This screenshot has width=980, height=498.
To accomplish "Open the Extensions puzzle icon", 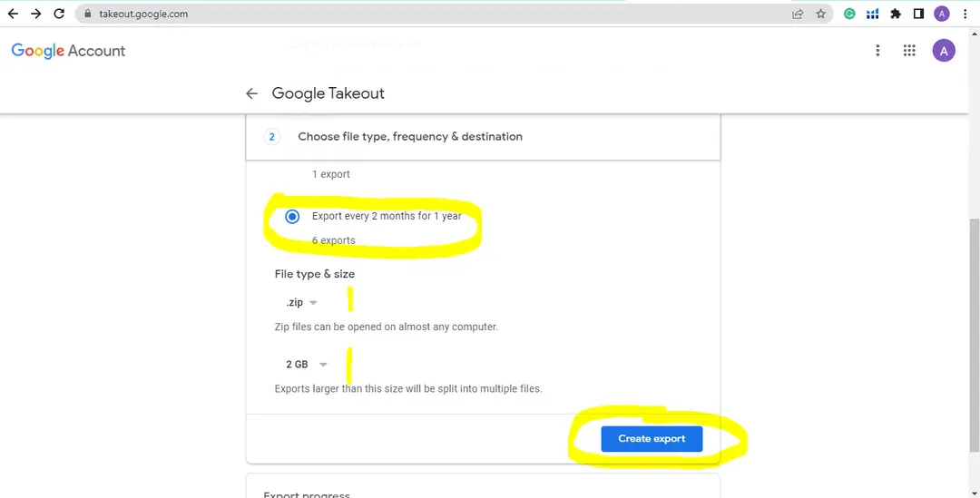I will click(x=896, y=13).
